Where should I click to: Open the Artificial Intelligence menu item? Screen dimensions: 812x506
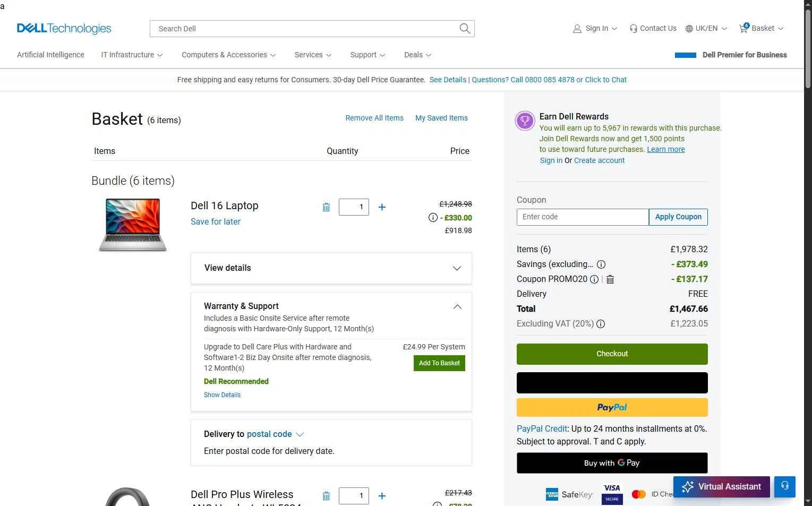[x=50, y=55]
